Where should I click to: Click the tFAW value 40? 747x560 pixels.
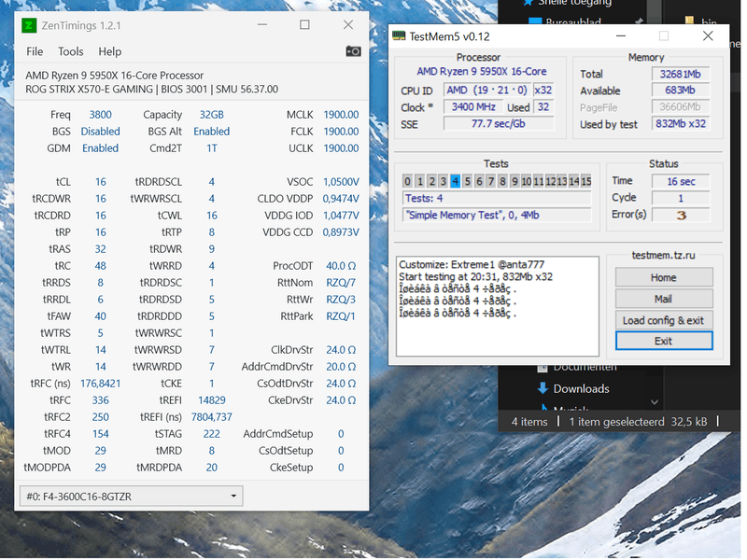(101, 316)
